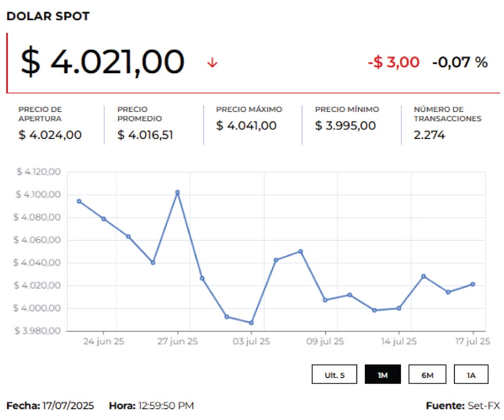Show the 1A yearly range
Image resolution: width=504 pixels, height=420 pixels.
(x=471, y=375)
